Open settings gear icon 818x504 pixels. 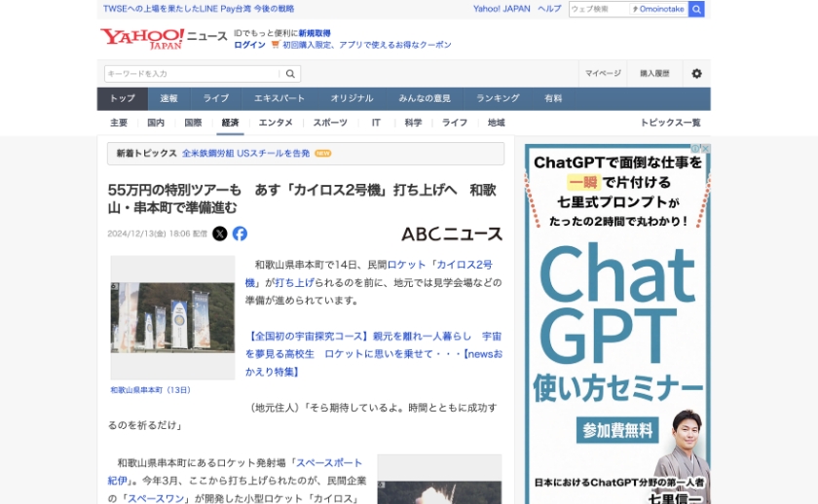696,74
